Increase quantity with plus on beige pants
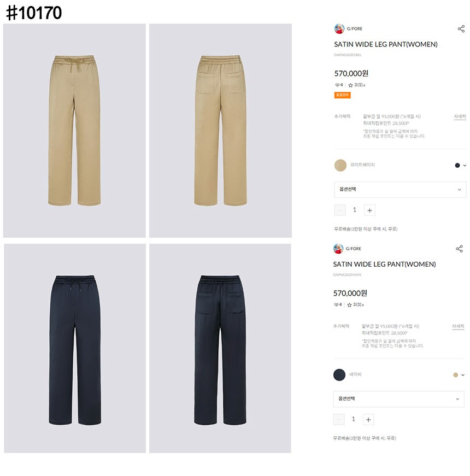The height and width of the screenshot is (476, 470). 369,210
